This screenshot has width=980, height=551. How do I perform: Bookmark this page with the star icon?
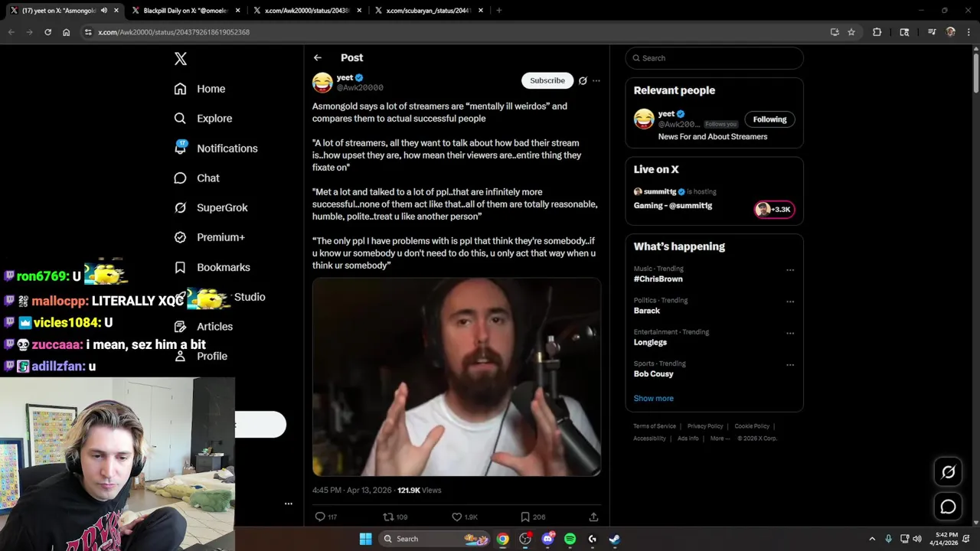851,32
